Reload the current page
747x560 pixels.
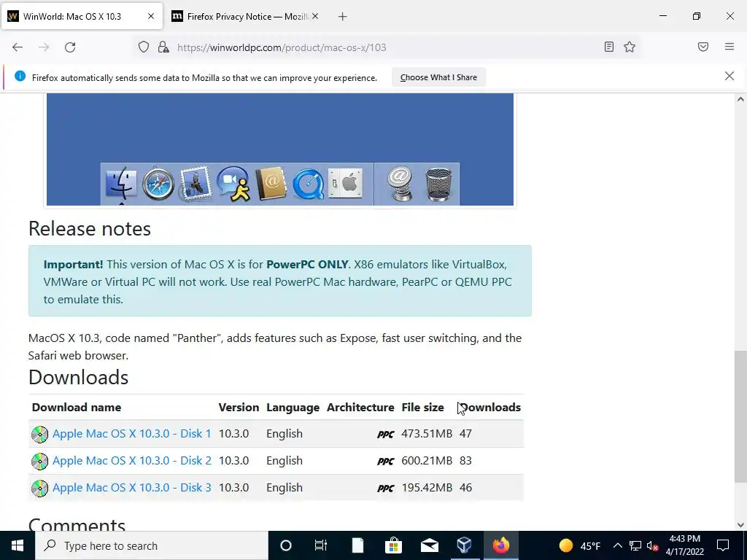coord(70,47)
